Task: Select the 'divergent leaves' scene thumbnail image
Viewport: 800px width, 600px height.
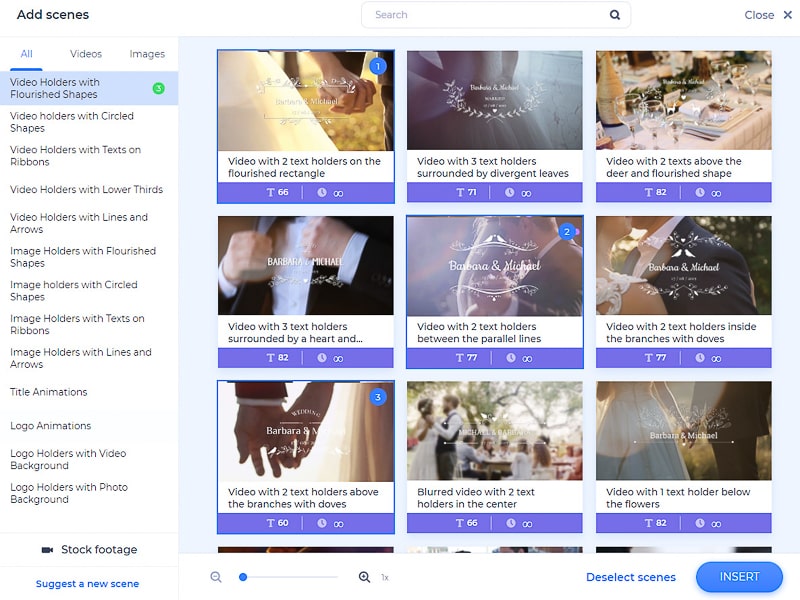Action: pyautogui.click(x=494, y=100)
